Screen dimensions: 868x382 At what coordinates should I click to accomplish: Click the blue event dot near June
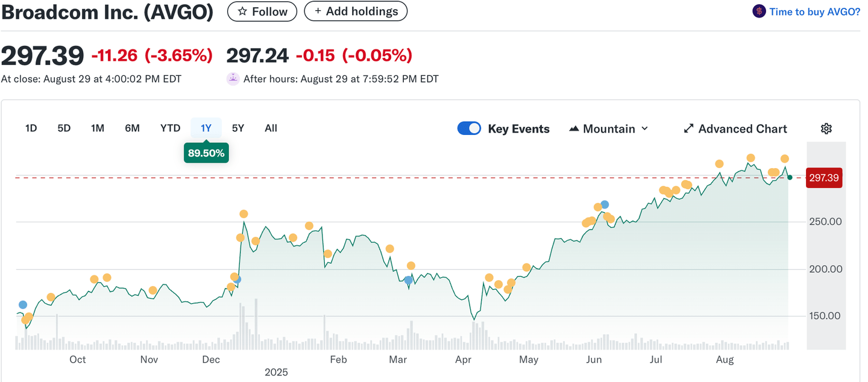[x=605, y=204]
